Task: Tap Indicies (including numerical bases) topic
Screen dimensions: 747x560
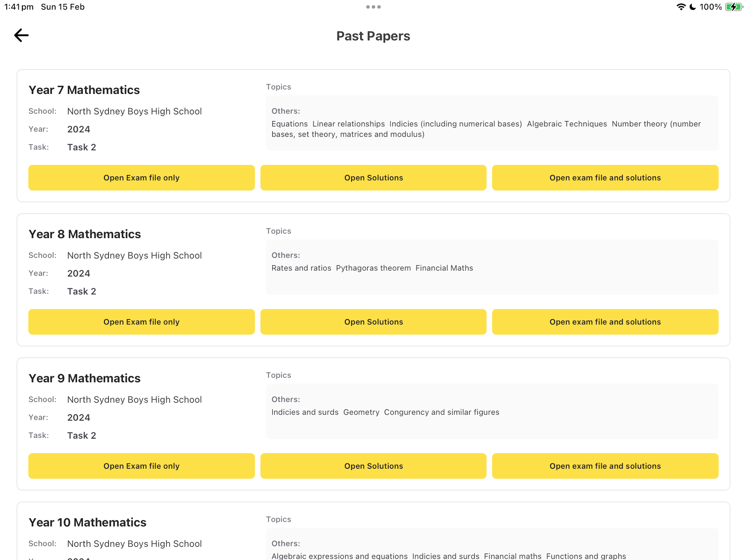Action: click(456, 124)
